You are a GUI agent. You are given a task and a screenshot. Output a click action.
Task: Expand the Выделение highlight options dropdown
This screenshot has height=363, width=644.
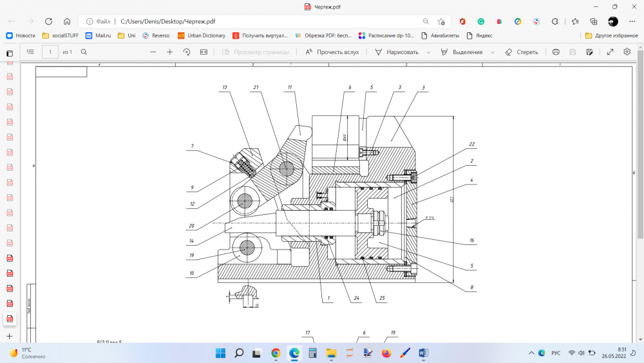tap(493, 52)
